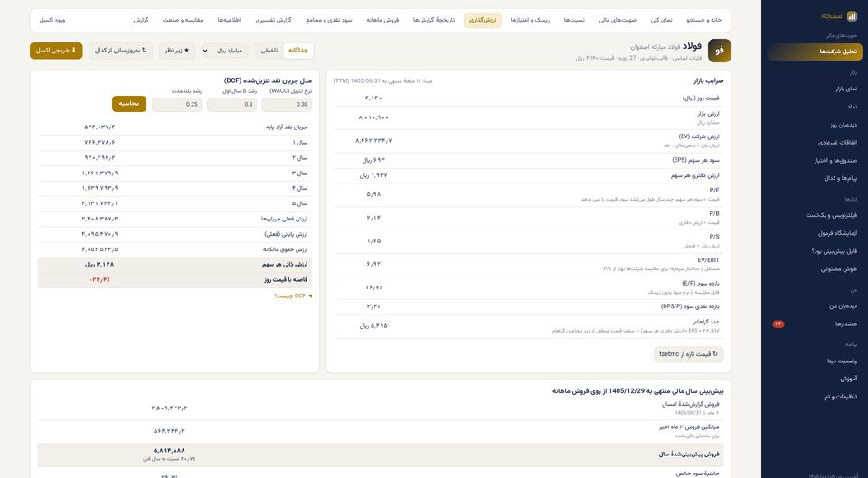Image resolution: width=868 pixels, height=478 pixels.
Task: Switch to تلفیقی consolidated mode
Action: [x=269, y=51]
